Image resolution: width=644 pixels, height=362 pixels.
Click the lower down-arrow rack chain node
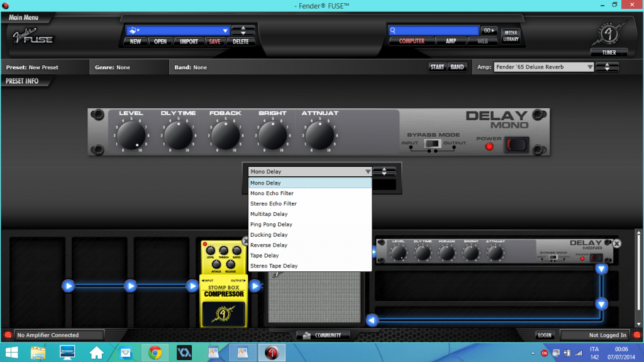601,305
